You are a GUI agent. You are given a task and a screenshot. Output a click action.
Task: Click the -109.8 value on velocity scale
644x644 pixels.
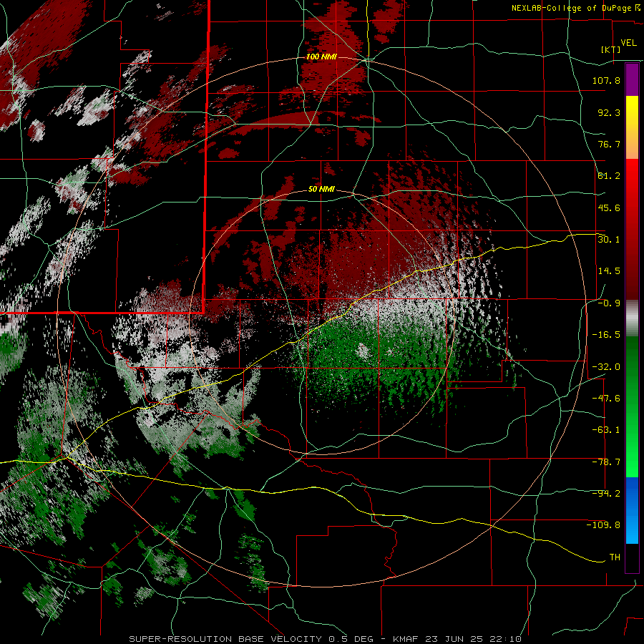603,525
